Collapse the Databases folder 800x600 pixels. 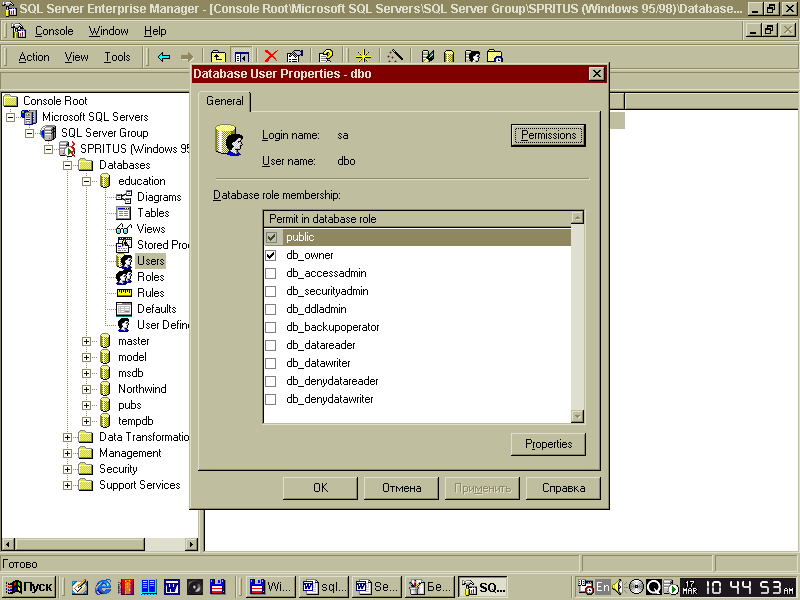[67, 165]
